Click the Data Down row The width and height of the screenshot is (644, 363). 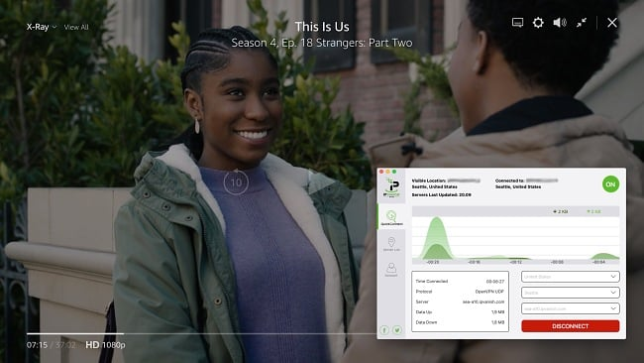460,322
